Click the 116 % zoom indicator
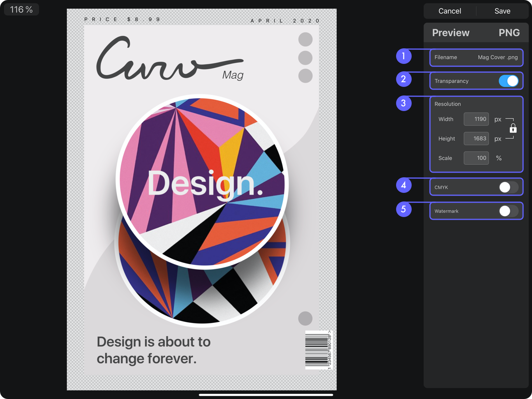 pyautogui.click(x=21, y=9)
